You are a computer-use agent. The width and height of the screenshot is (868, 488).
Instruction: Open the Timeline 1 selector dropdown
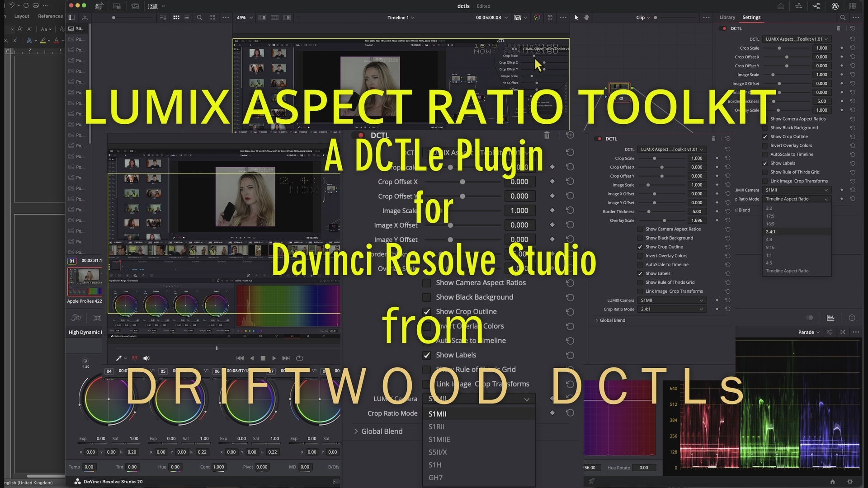pos(401,18)
